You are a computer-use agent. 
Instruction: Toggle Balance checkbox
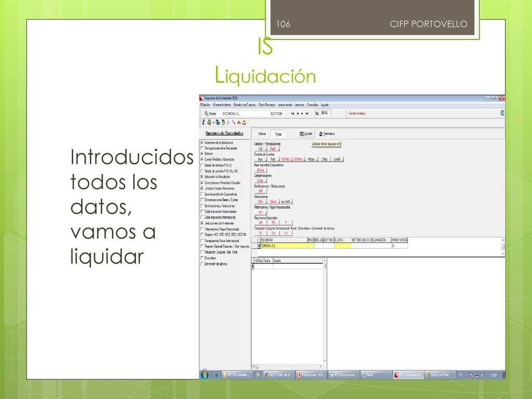tap(202, 154)
